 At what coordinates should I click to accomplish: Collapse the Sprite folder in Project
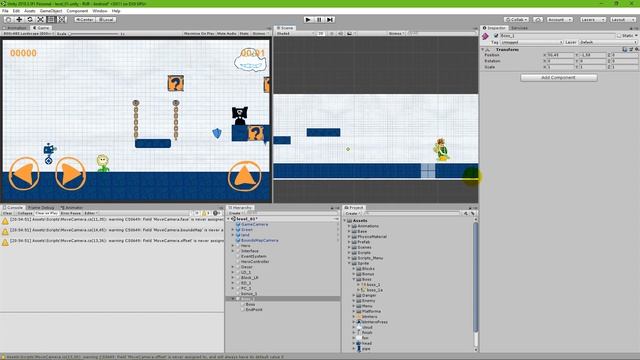349,263
